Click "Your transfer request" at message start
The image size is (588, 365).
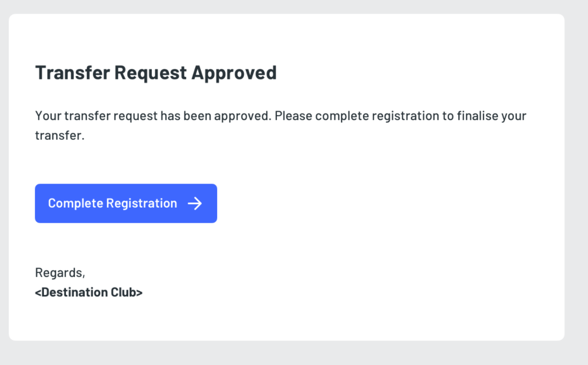tap(78, 116)
